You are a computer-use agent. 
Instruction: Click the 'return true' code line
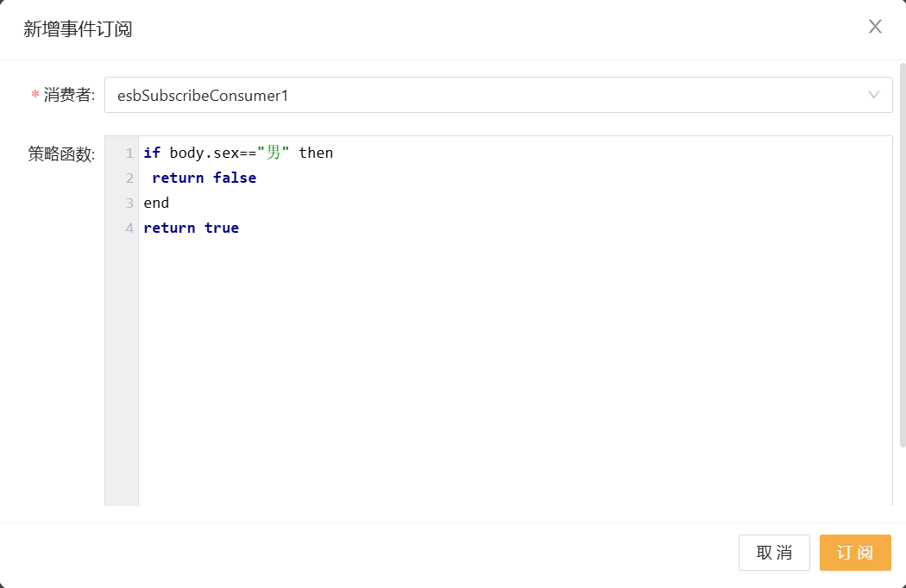(x=192, y=228)
